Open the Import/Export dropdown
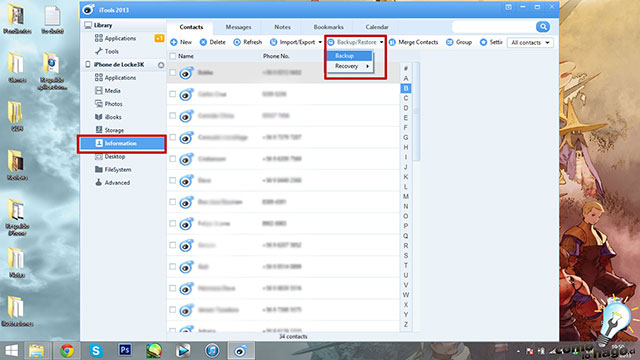This screenshot has height=360, width=640. [296, 42]
